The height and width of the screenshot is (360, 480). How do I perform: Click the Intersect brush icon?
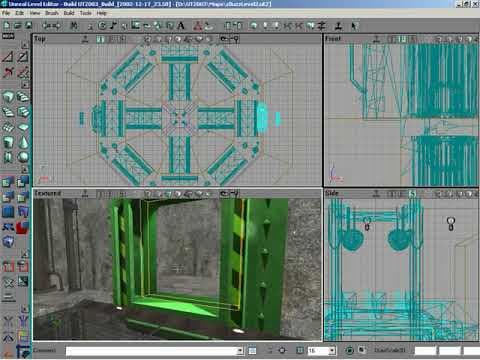coord(8,197)
